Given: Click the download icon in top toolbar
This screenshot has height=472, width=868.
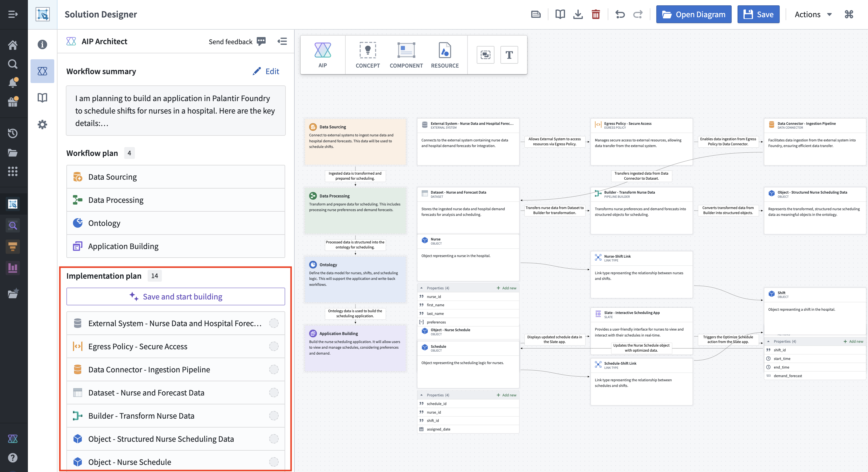Looking at the screenshot, I should pyautogui.click(x=578, y=14).
